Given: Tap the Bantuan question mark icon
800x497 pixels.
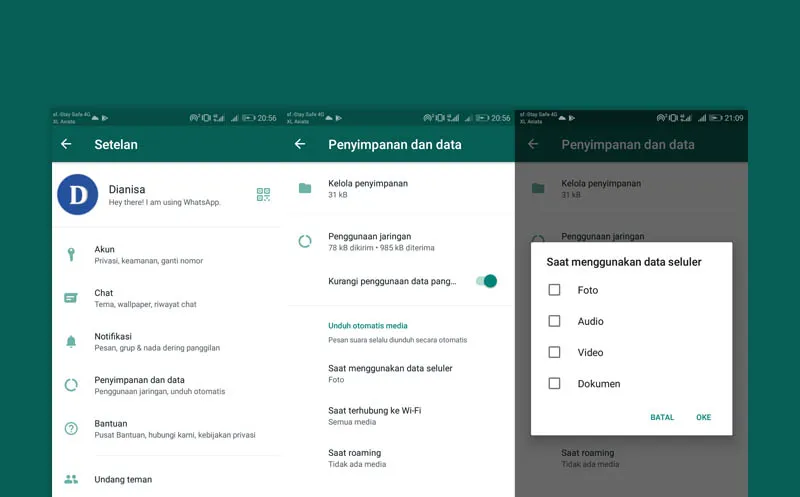Looking at the screenshot, I should pyautogui.click(x=71, y=428).
